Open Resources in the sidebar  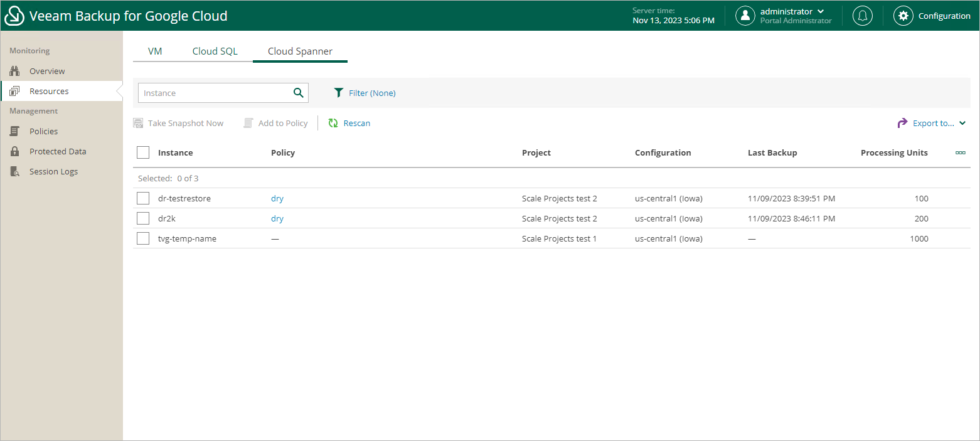49,91
